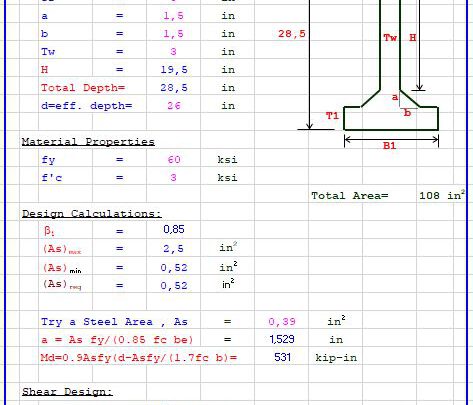Select the f'c label cell
The image size is (473, 405).
coord(52,178)
